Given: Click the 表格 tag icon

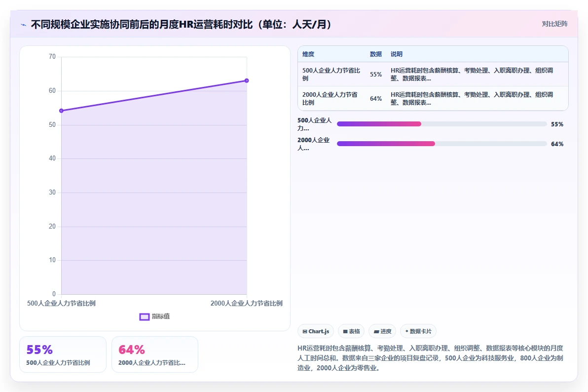Looking at the screenshot, I should tap(345, 332).
